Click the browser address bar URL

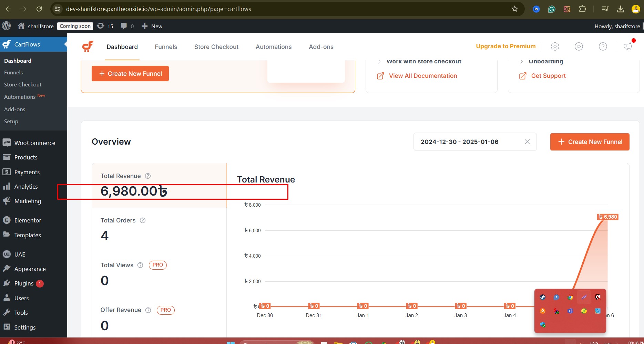(159, 9)
